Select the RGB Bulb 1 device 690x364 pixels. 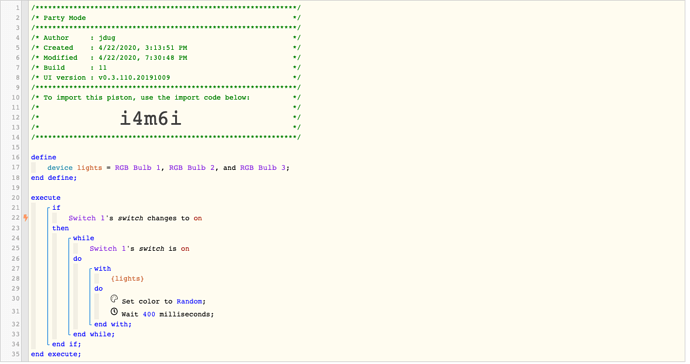(138, 168)
